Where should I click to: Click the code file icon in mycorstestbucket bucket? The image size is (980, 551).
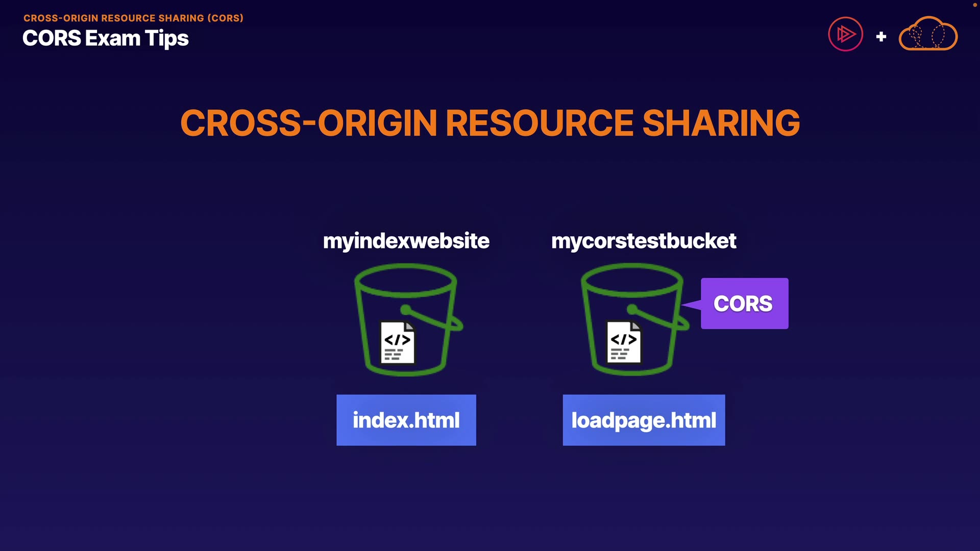pyautogui.click(x=624, y=342)
